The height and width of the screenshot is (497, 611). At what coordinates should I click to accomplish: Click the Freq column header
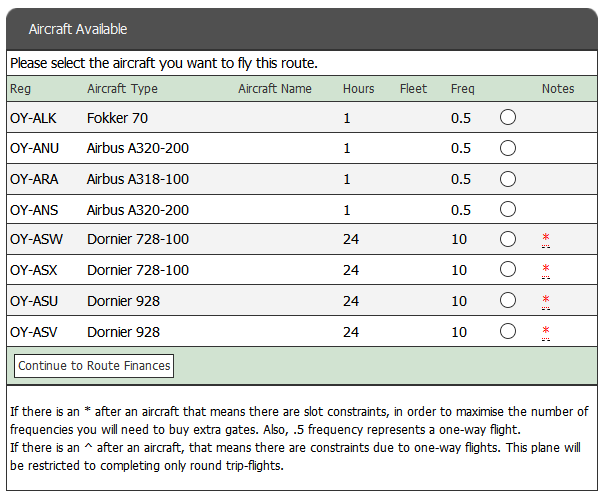pyautogui.click(x=463, y=89)
